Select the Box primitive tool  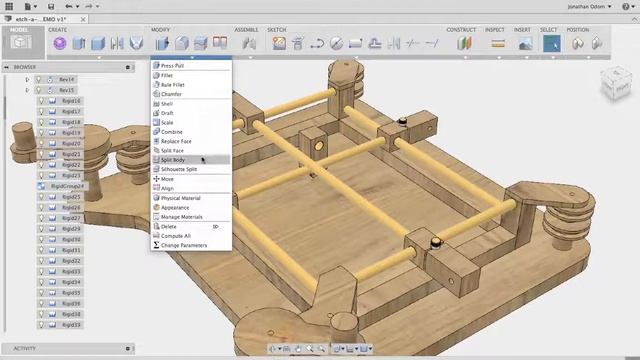pyautogui.click(x=98, y=43)
